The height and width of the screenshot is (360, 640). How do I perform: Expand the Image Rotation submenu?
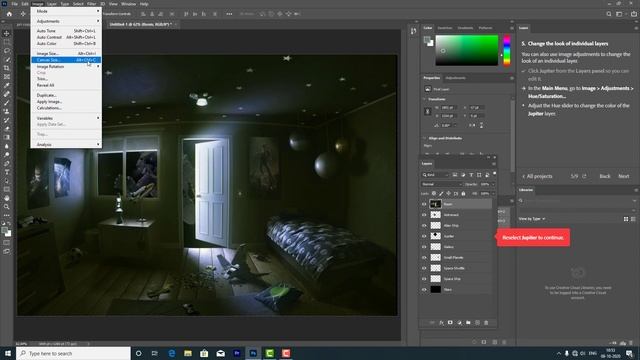tap(66, 66)
